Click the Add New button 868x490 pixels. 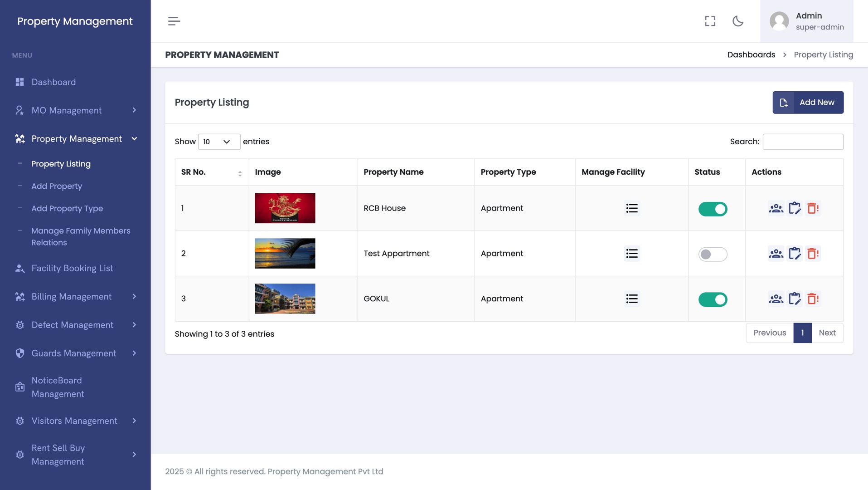(808, 103)
